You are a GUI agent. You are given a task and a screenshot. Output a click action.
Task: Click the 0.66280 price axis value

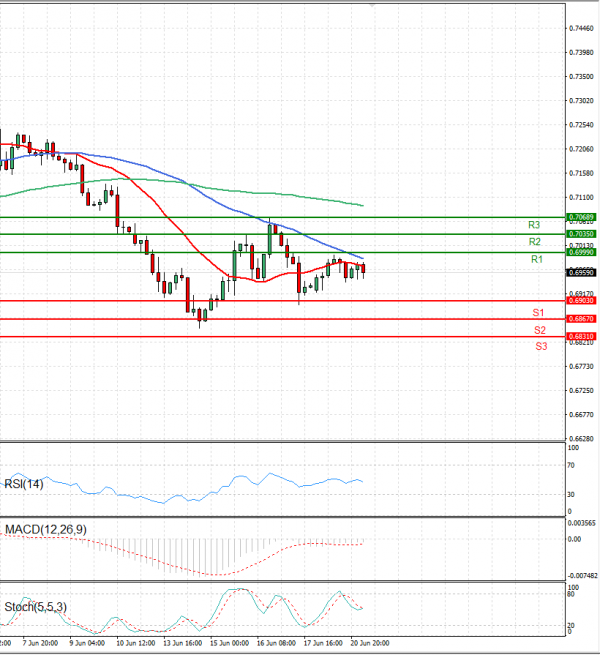click(x=581, y=439)
